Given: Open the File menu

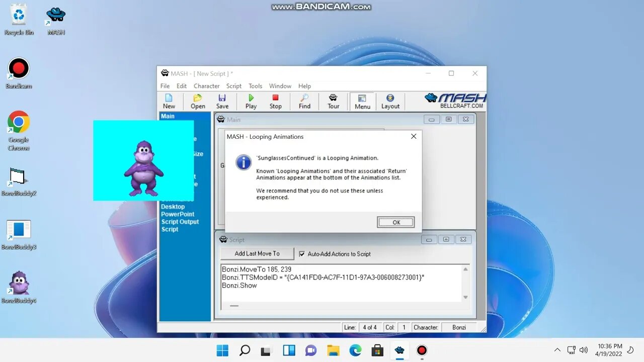Looking at the screenshot, I should coord(165,86).
